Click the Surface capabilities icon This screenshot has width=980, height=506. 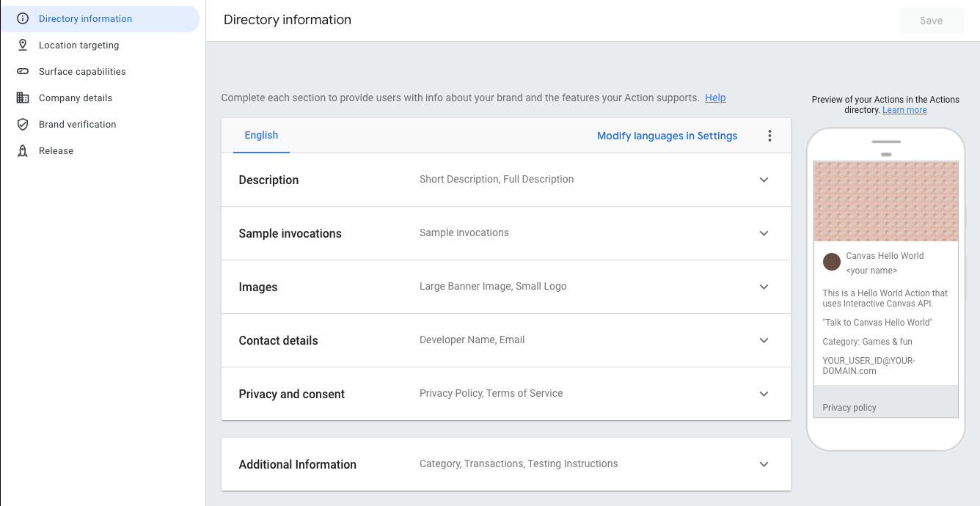tap(23, 72)
